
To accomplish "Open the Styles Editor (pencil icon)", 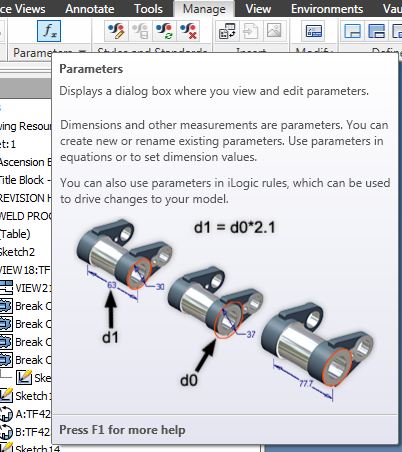I will click(116, 31).
